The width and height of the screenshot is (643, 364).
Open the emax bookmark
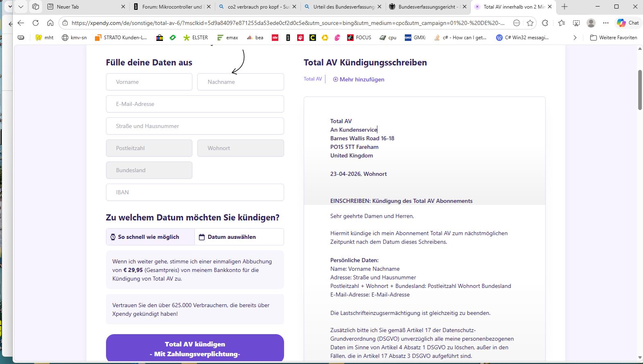pos(228,38)
